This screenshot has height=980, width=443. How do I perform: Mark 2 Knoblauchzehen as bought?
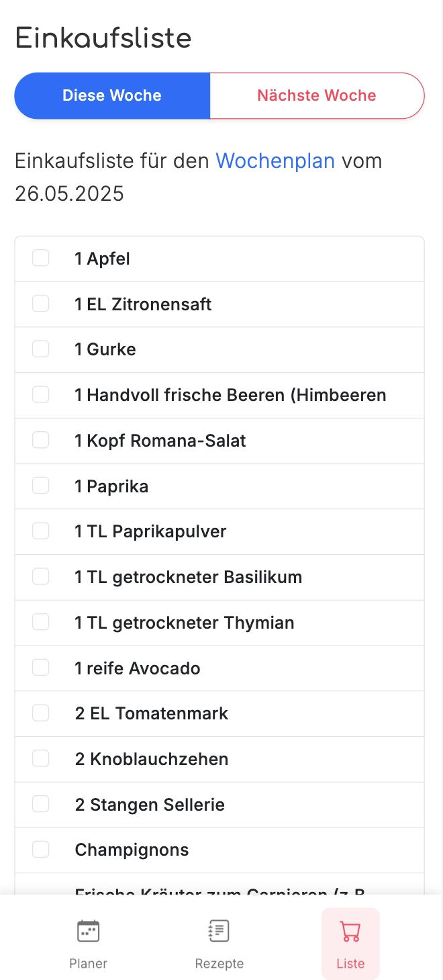coord(41,759)
